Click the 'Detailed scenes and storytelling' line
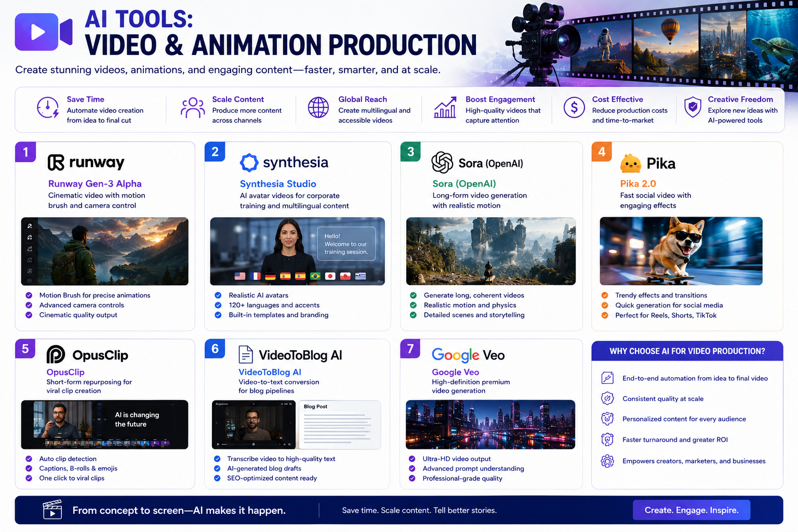 pos(474,315)
